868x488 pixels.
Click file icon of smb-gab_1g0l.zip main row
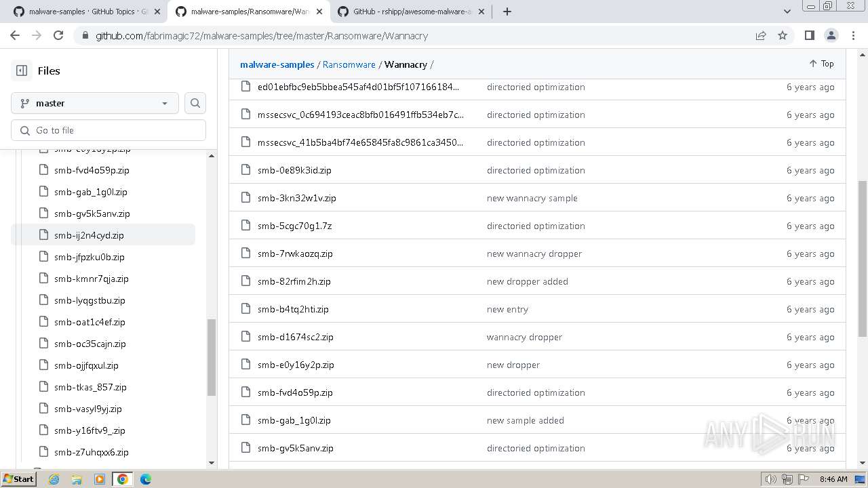pyautogui.click(x=246, y=420)
